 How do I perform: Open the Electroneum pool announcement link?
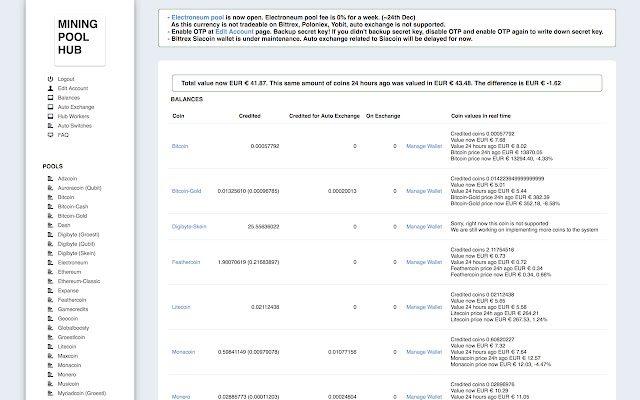click(x=198, y=17)
